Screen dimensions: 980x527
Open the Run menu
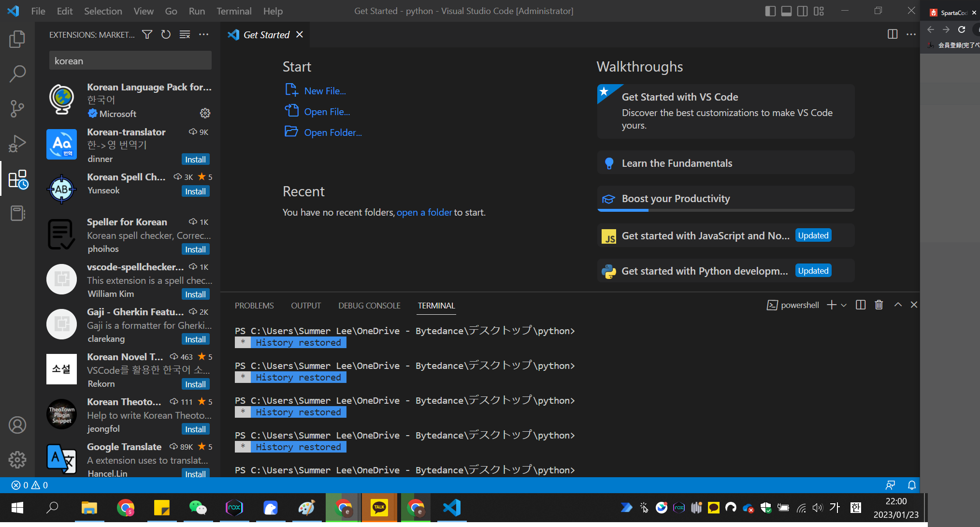[x=197, y=11]
